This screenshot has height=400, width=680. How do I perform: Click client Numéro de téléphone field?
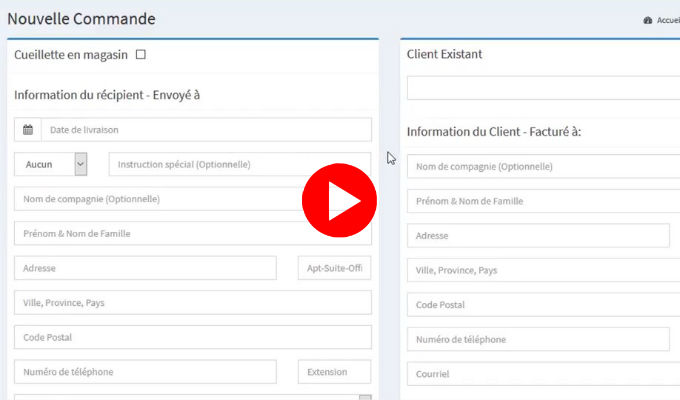pos(538,339)
